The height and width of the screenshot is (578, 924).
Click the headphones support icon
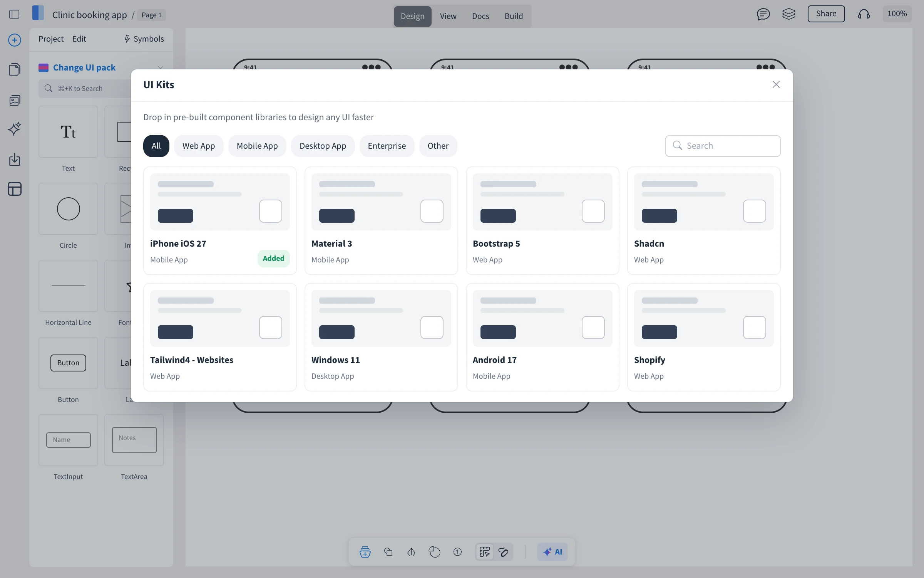click(x=864, y=14)
